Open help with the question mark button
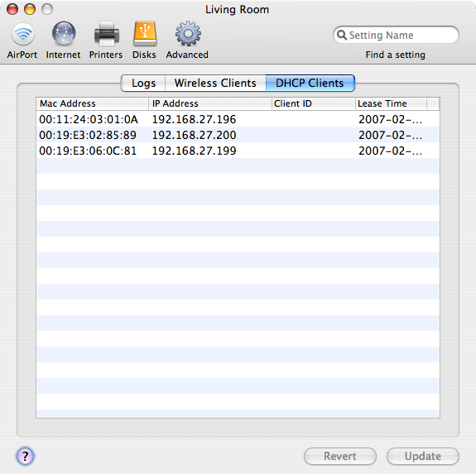Image resolution: width=476 pixels, height=474 pixels. pyautogui.click(x=25, y=456)
